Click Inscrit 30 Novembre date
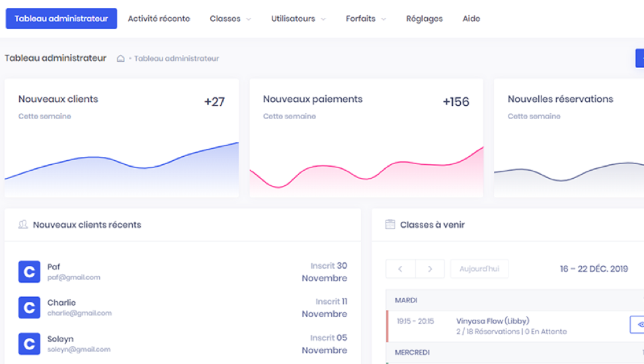 325,272
